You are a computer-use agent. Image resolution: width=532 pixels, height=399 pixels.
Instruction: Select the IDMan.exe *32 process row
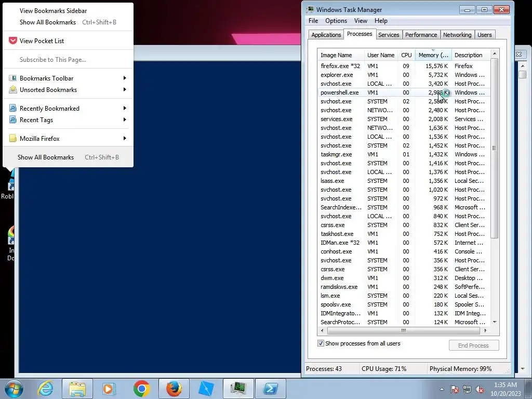pos(404,243)
